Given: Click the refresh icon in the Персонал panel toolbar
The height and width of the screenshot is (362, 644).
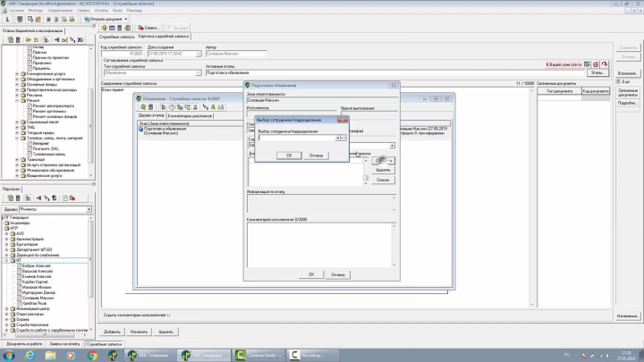Looking at the screenshot, I should (10, 198).
